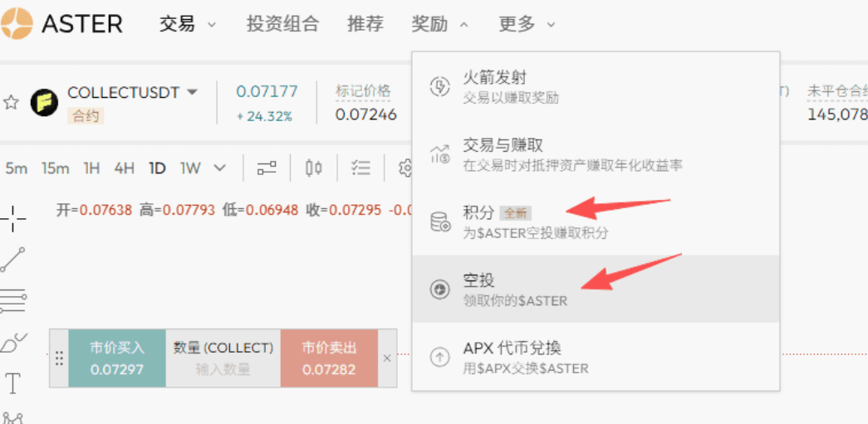Expand the COLLECTUSDT pair dropdown
The image size is (868, 424).
pos(193,92)
